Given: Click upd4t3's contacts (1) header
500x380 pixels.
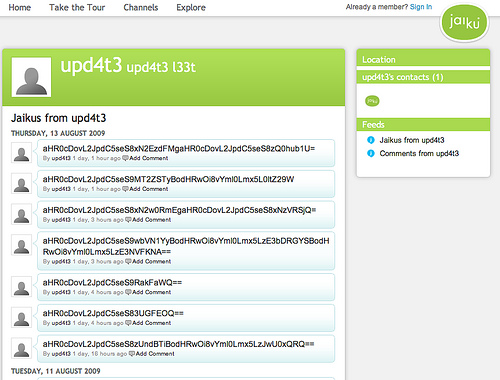Looking at the screenshot, I should 423,77.
